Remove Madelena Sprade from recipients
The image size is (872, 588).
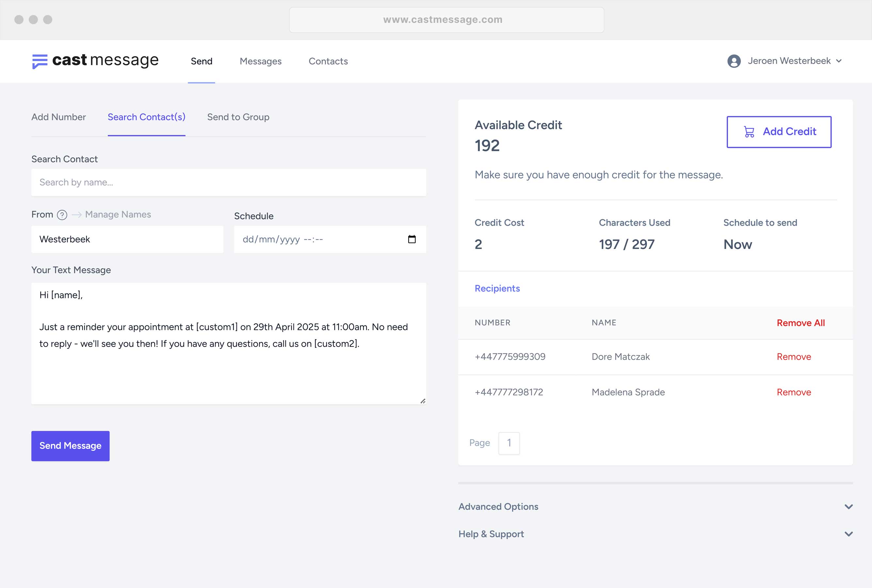[794, 392]
